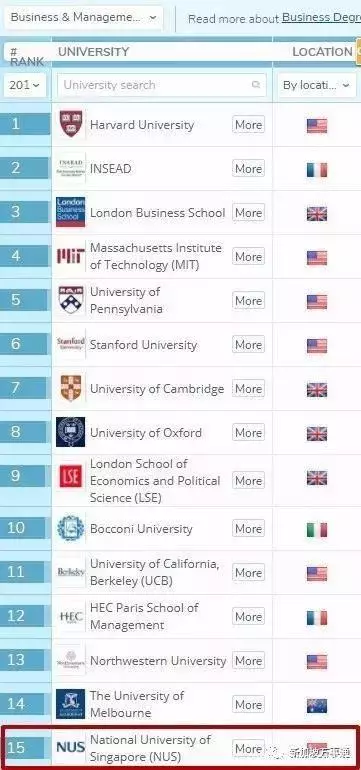The height and width of the screenshot is (770, 361).
Task: Click the INSEAD logo
Action: tap(71, 168)
